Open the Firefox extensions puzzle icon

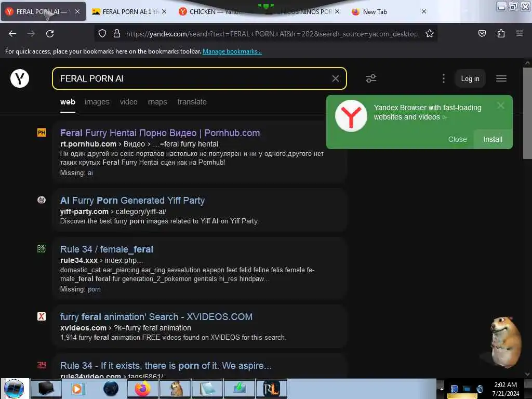(x=501, y=34)
